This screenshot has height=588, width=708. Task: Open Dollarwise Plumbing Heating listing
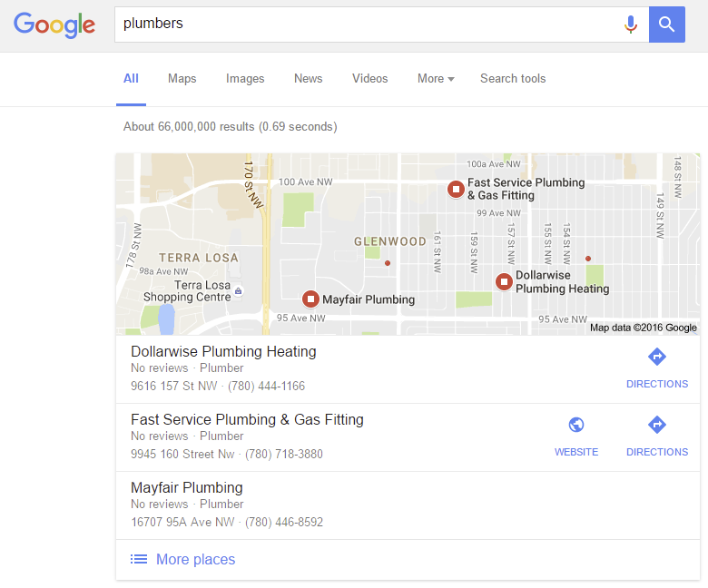[223, 351]
